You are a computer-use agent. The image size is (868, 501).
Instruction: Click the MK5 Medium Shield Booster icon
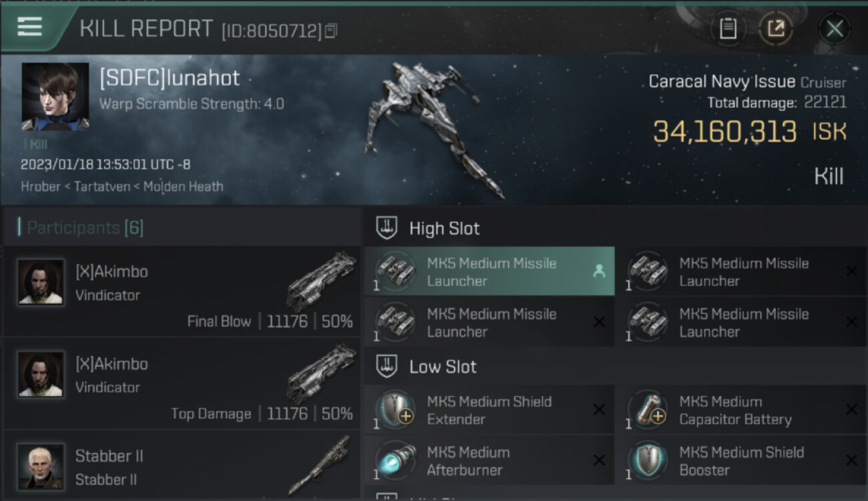pos(648,461)
